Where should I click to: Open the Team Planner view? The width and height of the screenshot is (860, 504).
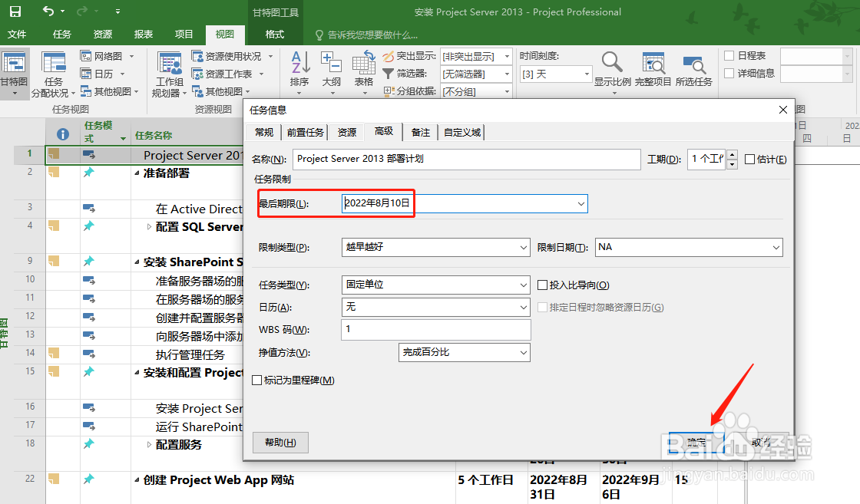point(170,74)
